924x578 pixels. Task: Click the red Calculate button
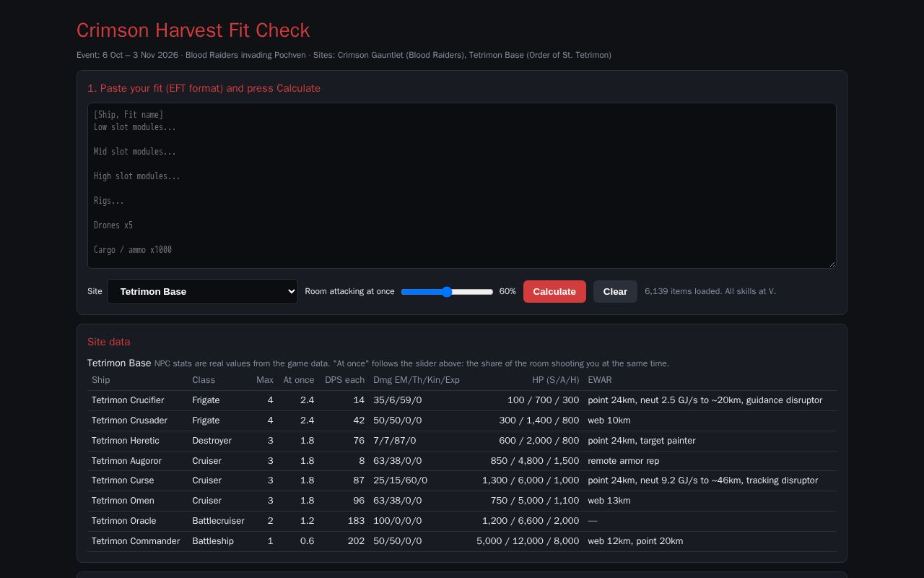click(x=554, y=291)
